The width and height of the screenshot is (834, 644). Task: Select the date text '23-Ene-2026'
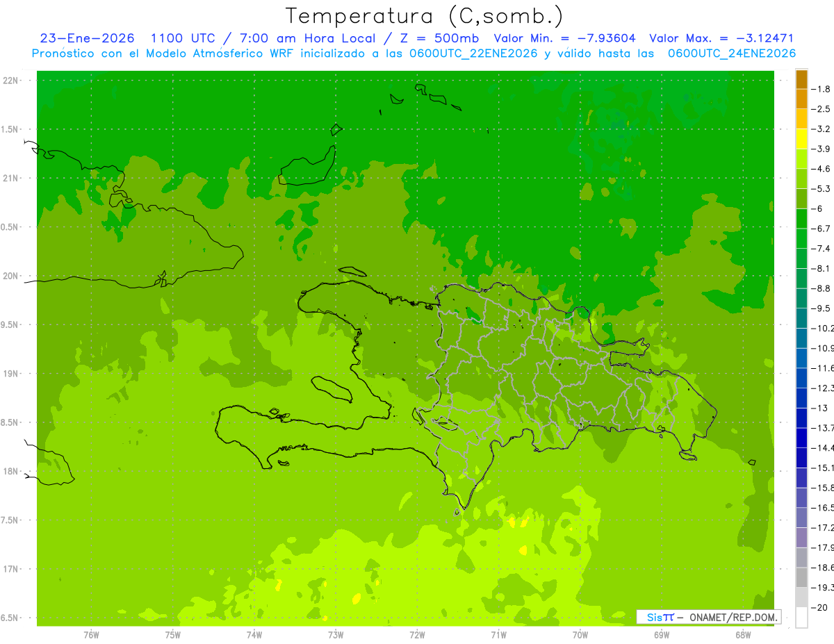click(x=87, y=38)
